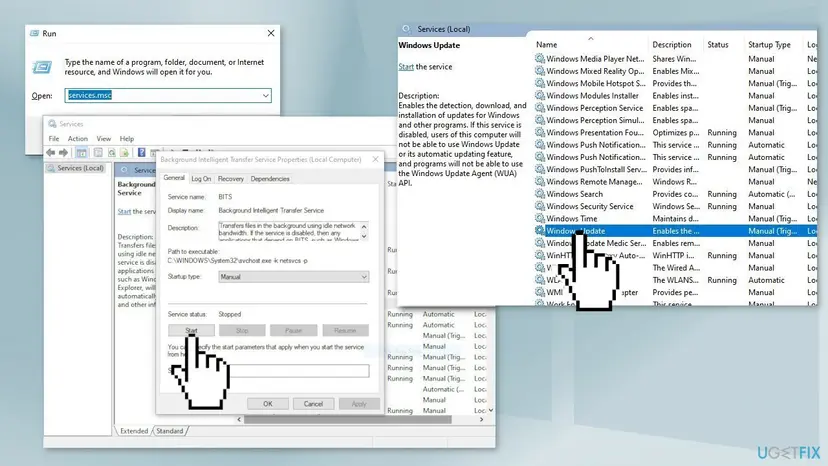Open the Action menu in Services

(x=78, y=138)
